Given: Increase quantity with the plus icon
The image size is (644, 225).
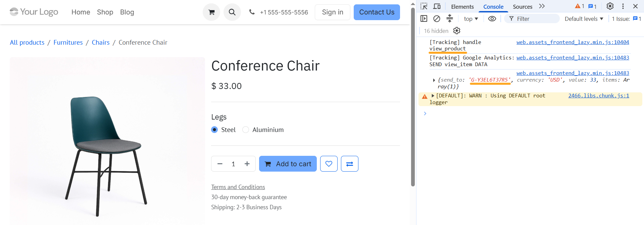Looking at the screenshot, I should (247, 164).
